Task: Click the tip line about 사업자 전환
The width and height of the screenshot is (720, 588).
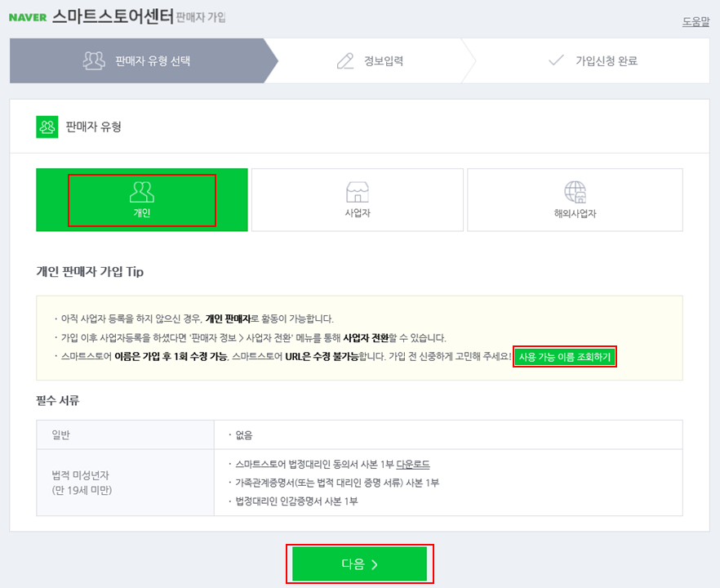Action: [x=253, y=338]
